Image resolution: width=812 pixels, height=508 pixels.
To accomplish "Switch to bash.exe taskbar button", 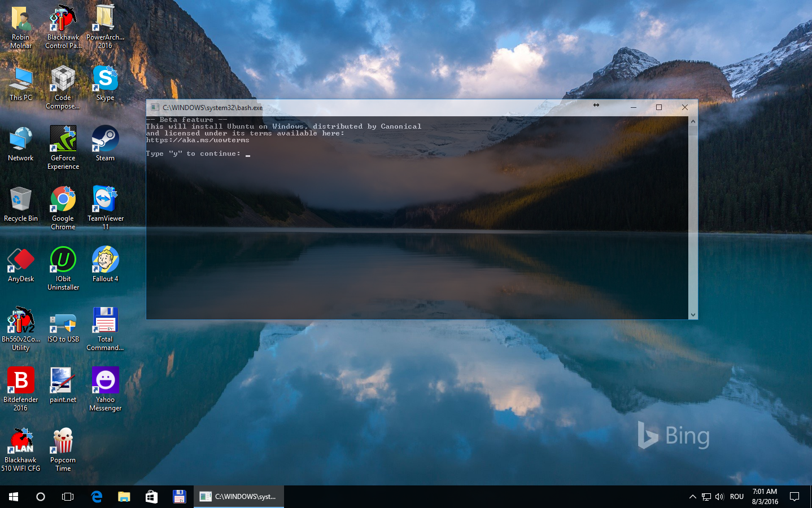I will click(239, 497).
